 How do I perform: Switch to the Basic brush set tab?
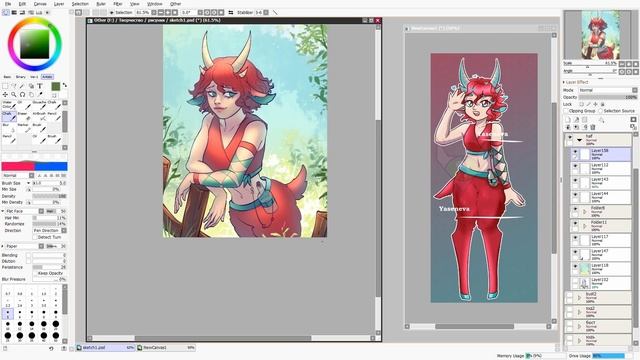[x=7, y=77]
